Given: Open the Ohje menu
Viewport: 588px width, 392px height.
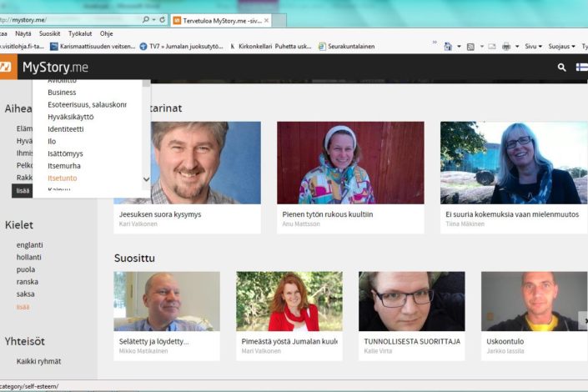Looking at the screenshot, I should [106, 33].
